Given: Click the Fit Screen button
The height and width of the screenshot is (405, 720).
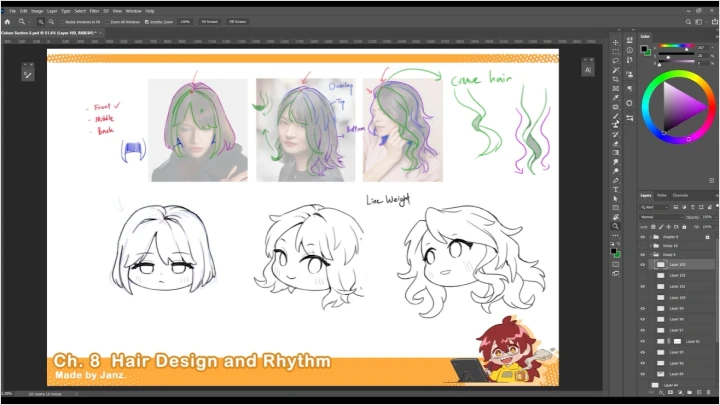Looking at the screenshot, I should pos(211,21).
